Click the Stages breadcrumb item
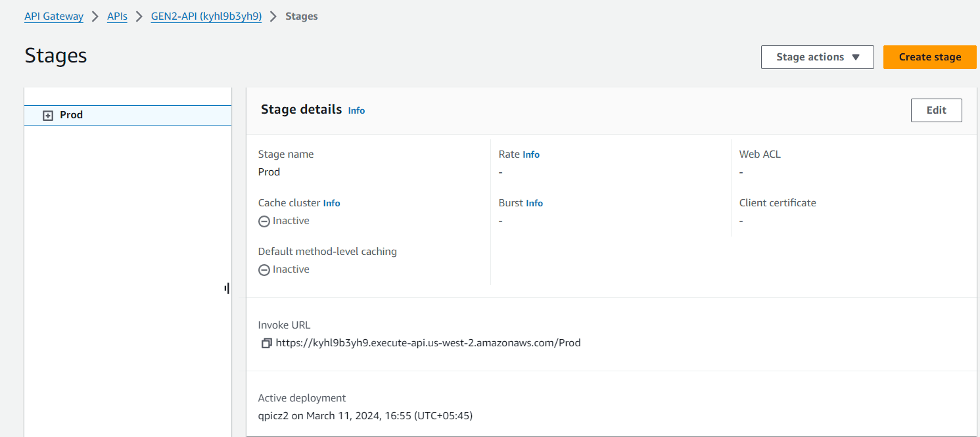Screen dimensions: 980x437 302,16
